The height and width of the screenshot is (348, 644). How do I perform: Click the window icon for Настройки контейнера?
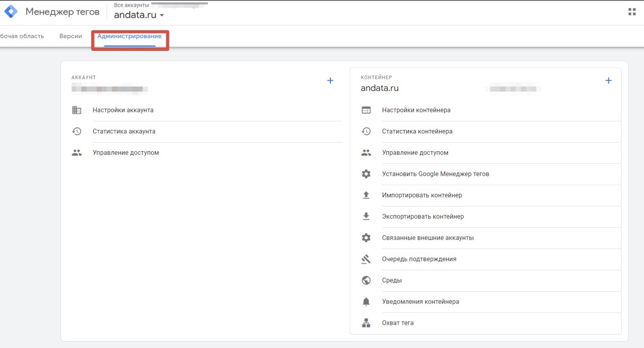[366, 110]
